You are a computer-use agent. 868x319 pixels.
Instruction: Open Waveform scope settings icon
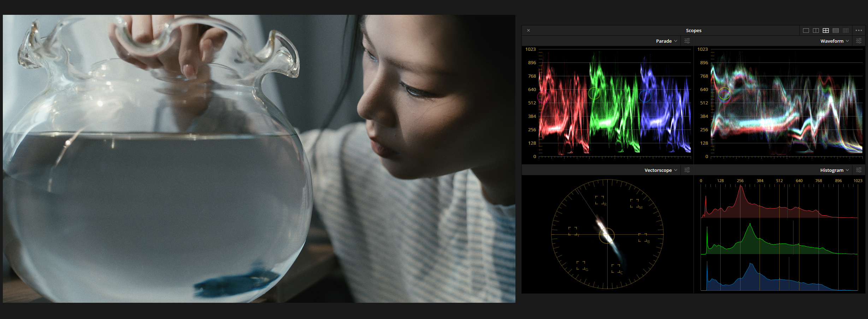point(859,41)
